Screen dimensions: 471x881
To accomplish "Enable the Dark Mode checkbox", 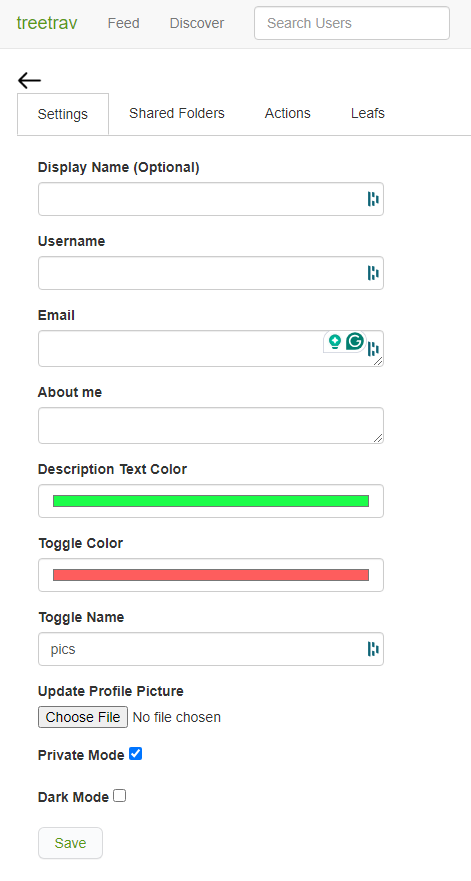I will coord(120,796).
